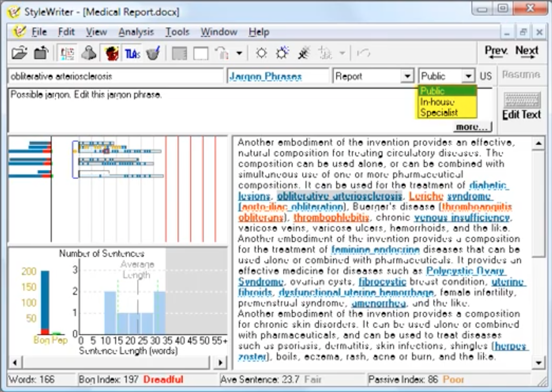This screenshot has width=552, height=392.
Task: Restore the inner document window
Action: pyautogui.click(x=523, y=32)
